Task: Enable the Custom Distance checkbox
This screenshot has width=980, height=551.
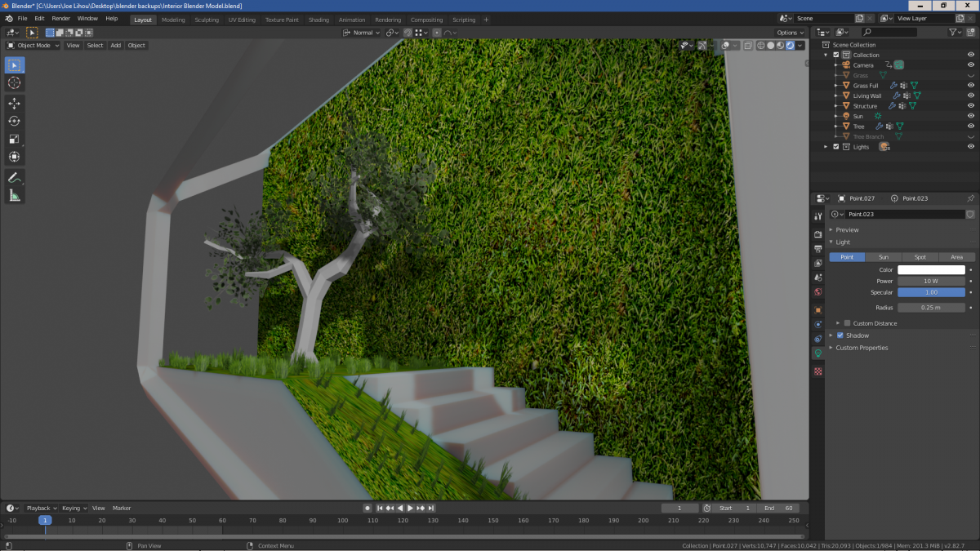Action: click(847, 323)
